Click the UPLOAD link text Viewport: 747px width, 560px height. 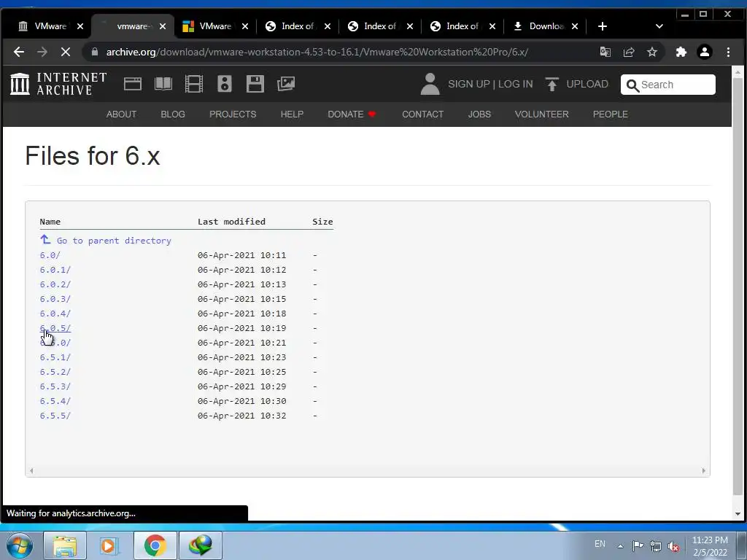[x=587, y=85]
